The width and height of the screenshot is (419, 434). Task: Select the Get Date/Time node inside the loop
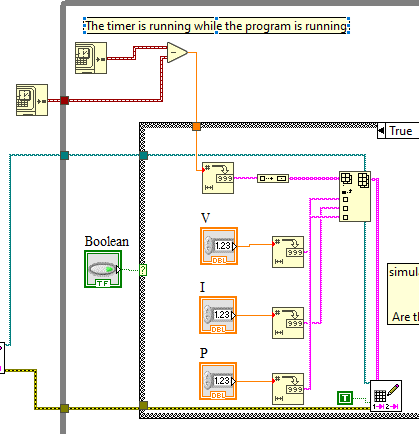[x=91, y=58]
